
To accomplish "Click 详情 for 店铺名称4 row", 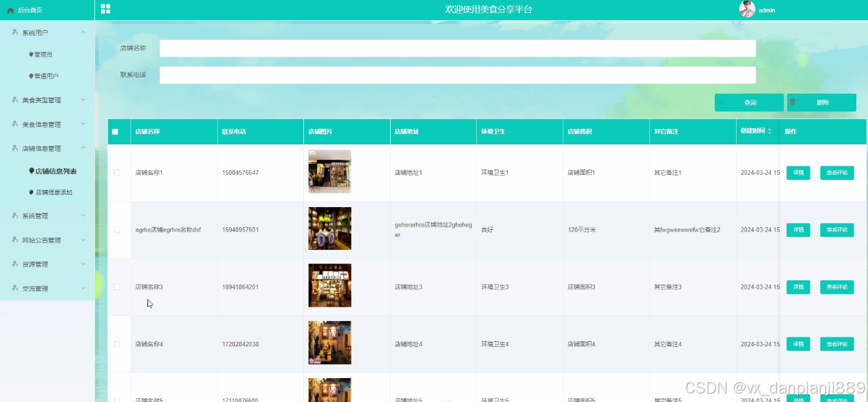I will 798,344.
